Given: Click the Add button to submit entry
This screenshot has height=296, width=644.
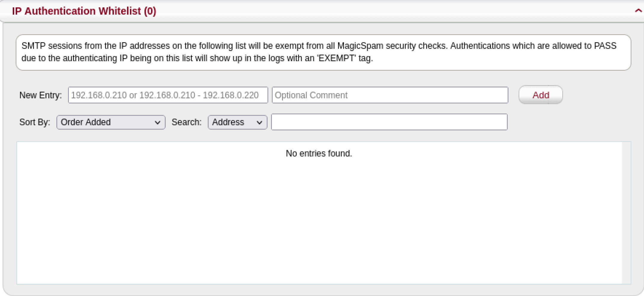Looking at the screenshot, I should [x=540, y=95].
